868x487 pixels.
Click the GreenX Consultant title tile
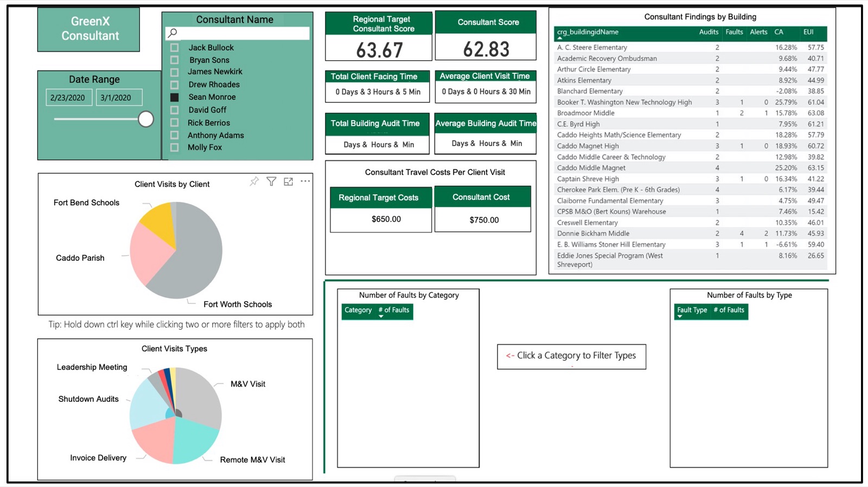click(89, 29)
